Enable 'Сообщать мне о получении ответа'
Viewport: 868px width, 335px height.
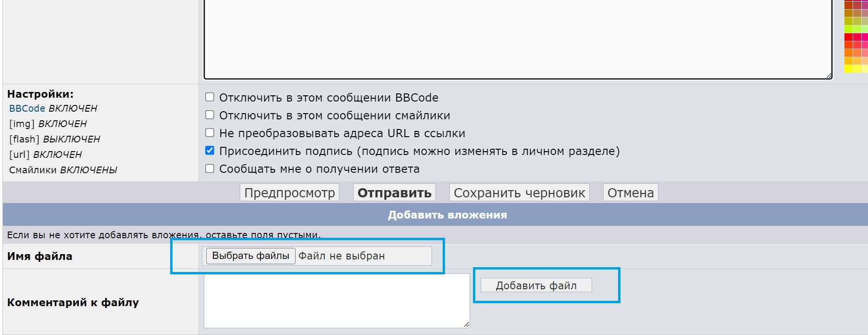point(210,168)
